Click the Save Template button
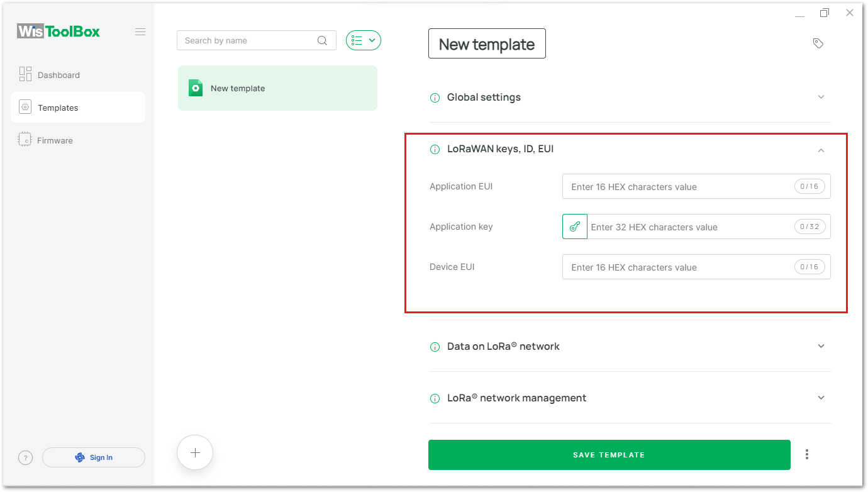The height and width of the screenshot is (492, 868). [x=609, y=455]
